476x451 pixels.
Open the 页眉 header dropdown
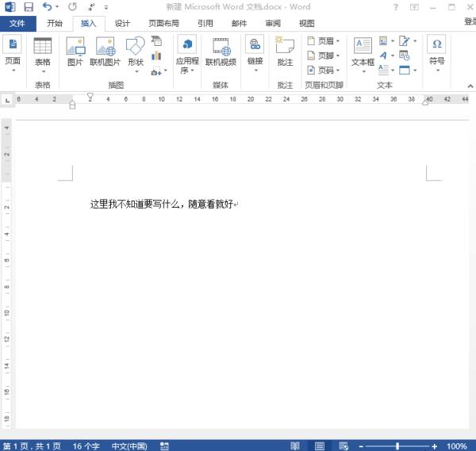click(x=324, y=41)
